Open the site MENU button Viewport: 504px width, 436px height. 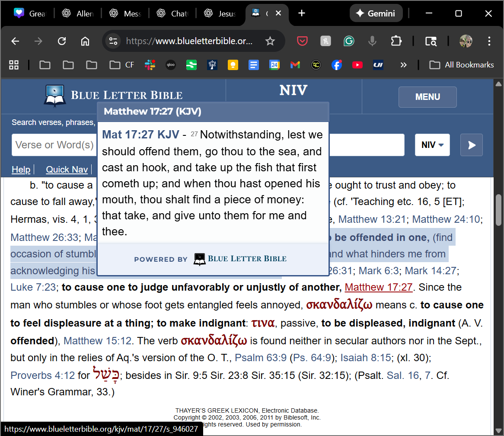click(x=427, y=97)
